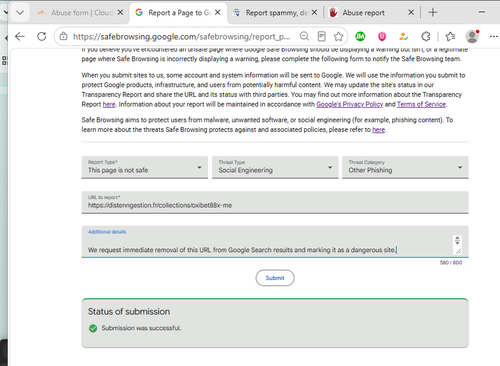Open the Terms of Service link

(421, 104)
